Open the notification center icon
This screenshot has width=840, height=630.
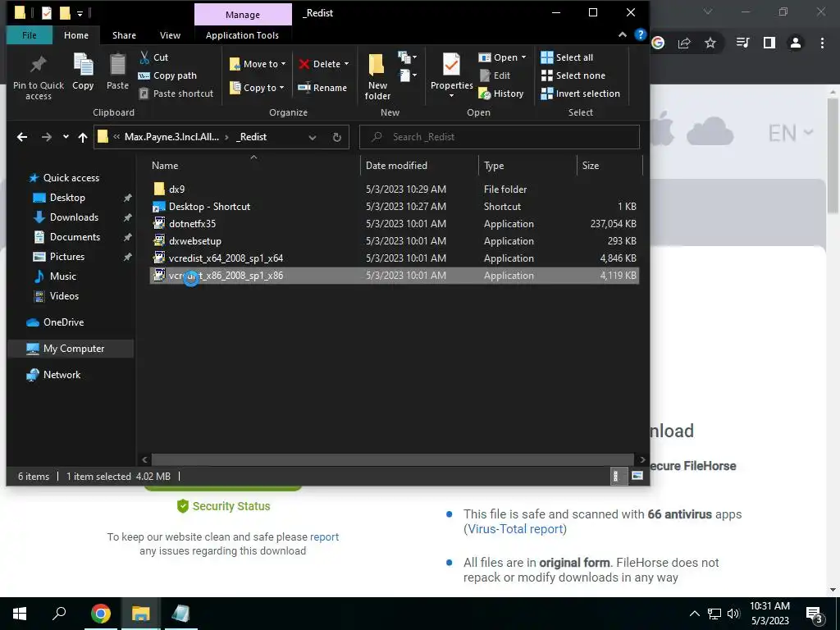click(x=814, y=614)
